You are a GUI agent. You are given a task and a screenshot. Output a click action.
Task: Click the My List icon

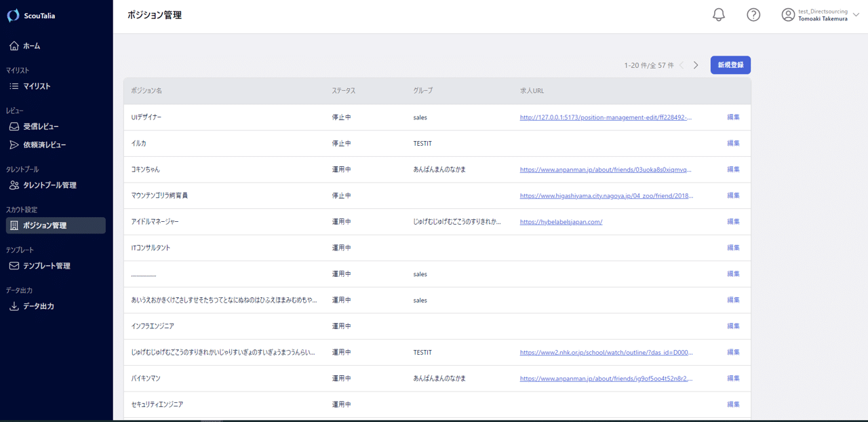click(14, 86)
